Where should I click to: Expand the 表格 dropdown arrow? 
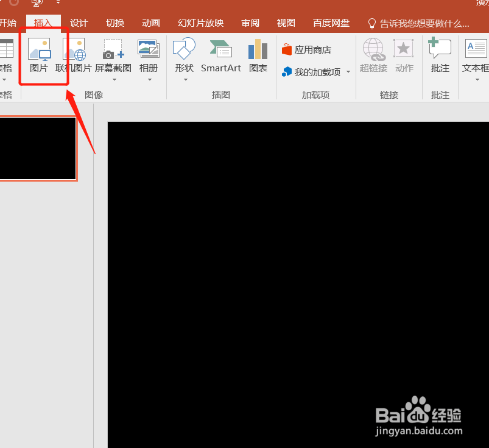coord(4,80)
